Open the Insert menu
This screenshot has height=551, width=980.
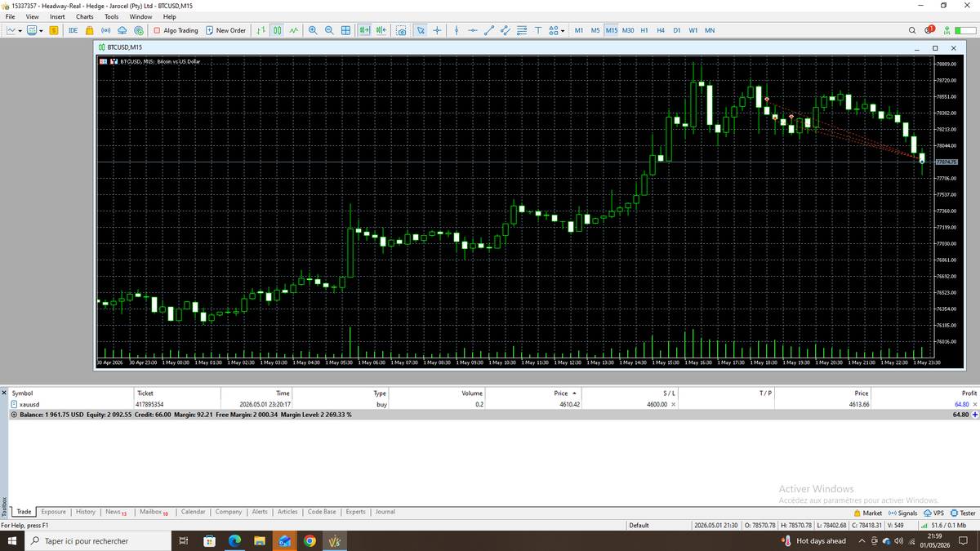tap(57, 16)
